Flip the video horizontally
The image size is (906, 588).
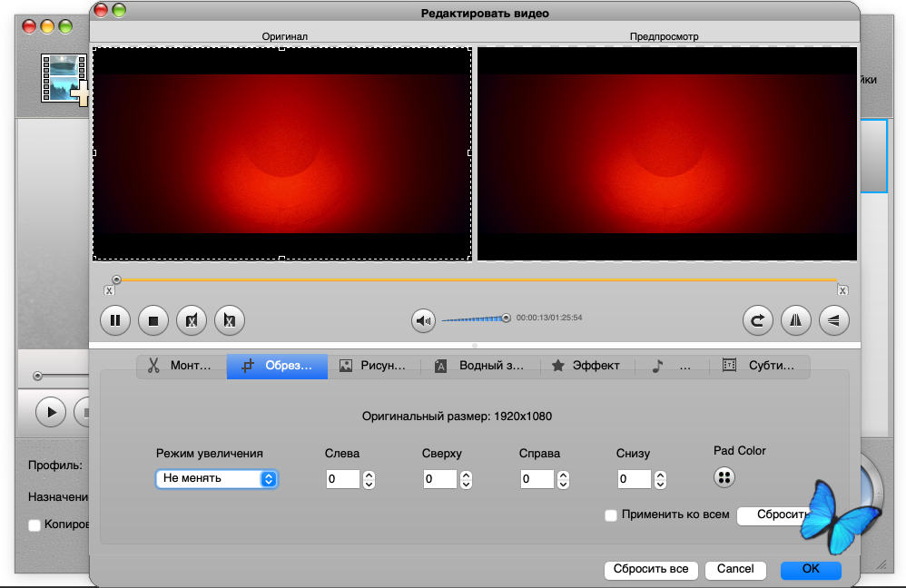coord(795,319)
